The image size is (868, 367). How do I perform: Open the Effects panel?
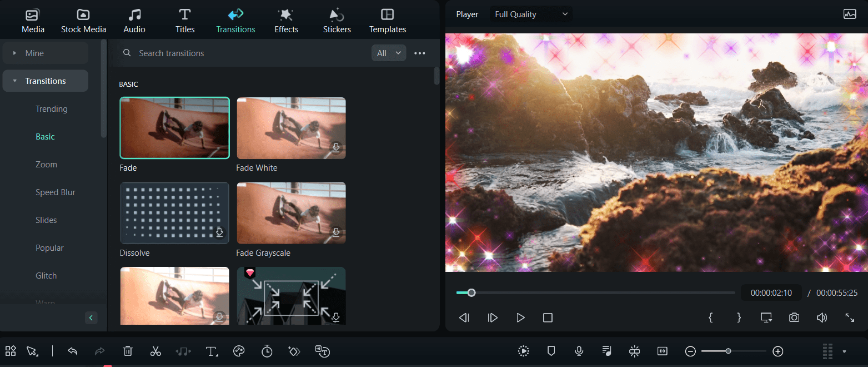286,20
